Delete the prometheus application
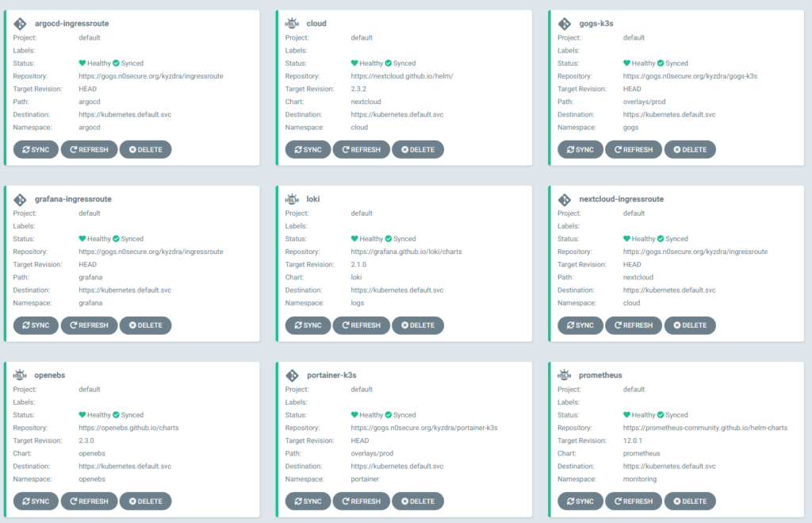The image size is (812, 523). click(x=691, y=502)
